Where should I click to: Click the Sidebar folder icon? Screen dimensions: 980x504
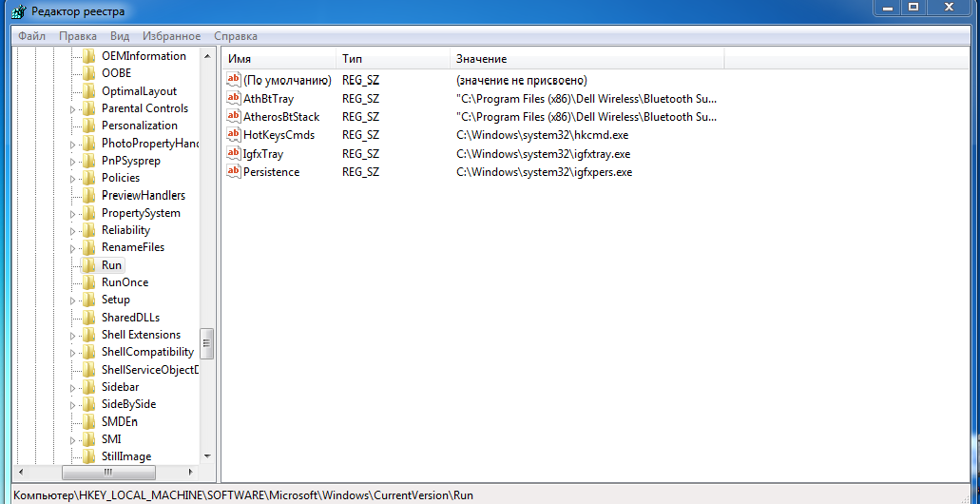coord(88,387)
